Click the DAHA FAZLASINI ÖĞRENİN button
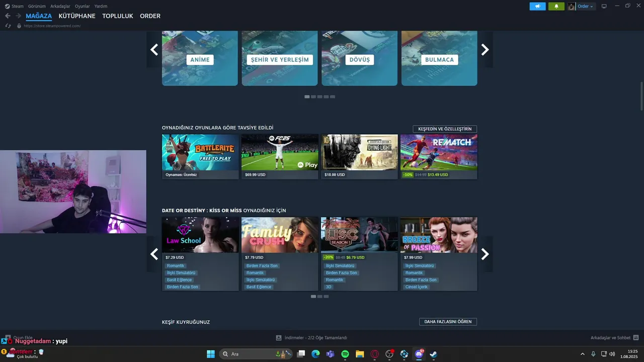The width and height of the screenshot is (644, 362). [448, 322]
